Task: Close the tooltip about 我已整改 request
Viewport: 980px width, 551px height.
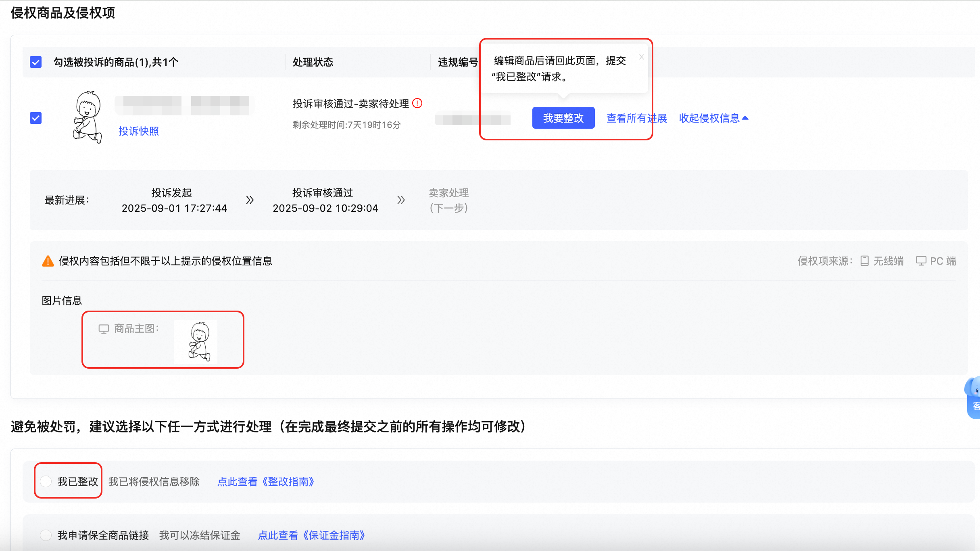Action: pyautogui.click(x=641, y=57)
